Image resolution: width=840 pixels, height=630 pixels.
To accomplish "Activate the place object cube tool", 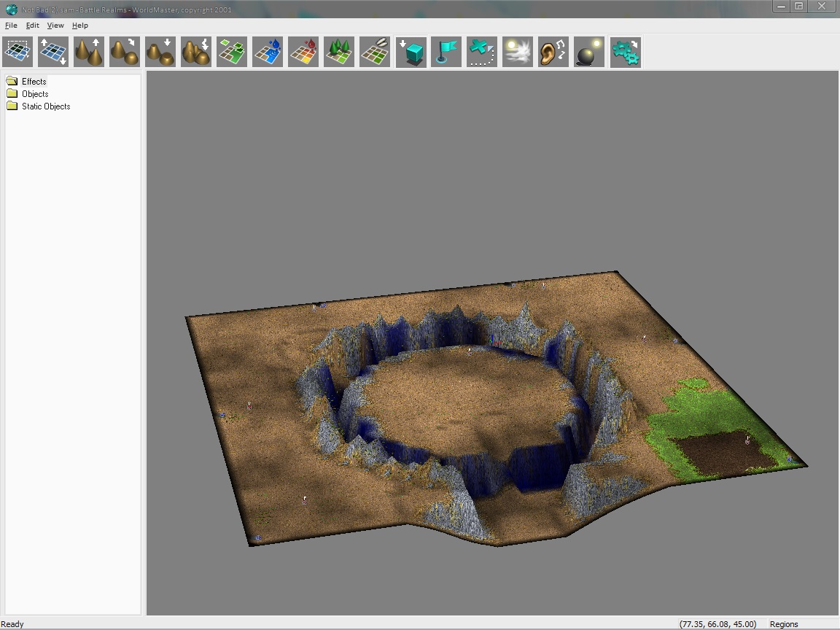I will 411,52.
